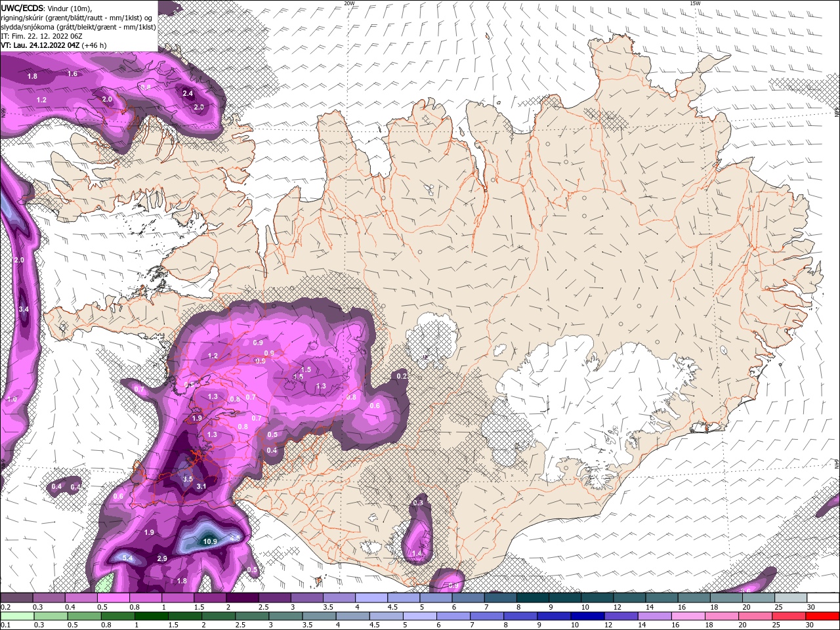Click the pale green swatch above 0.1 in lower legend

pyautogui.click(x=16, y=617)
